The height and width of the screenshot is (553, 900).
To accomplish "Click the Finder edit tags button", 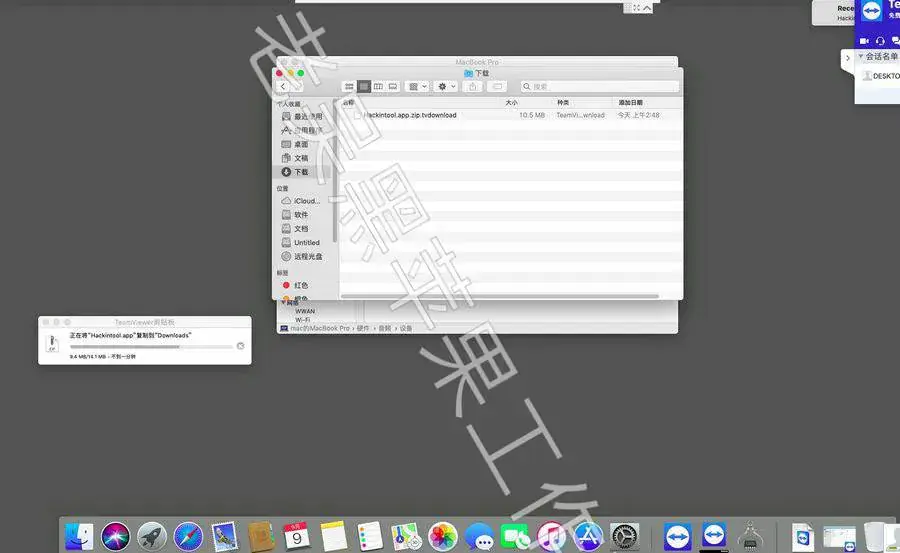I will pyautogui.click(x=497, y=86).
